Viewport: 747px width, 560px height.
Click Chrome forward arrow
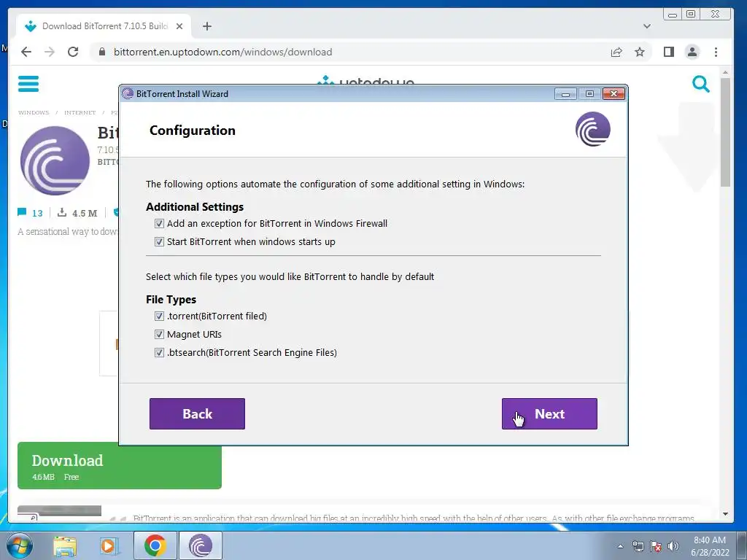coord(50,52)
